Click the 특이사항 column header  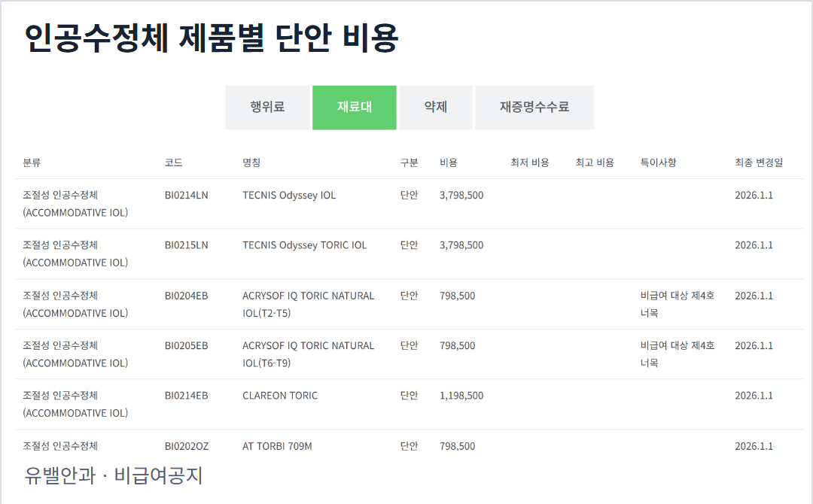point(658,162)
